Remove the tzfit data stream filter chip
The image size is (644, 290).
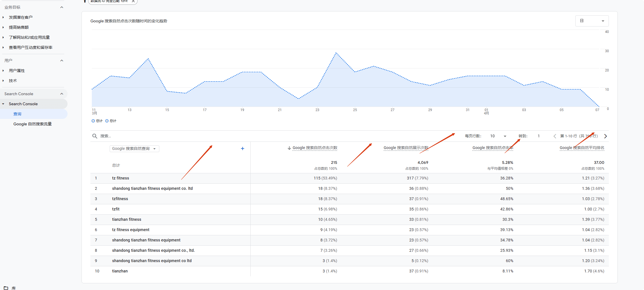[x=133, y=1]
